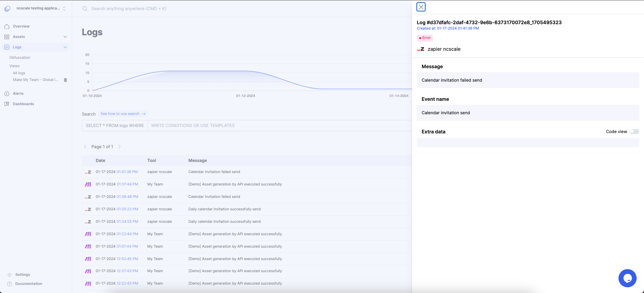Screen dimensions: 644x293
Task: Open See how to use search link
Action: [x=123, y=114]
